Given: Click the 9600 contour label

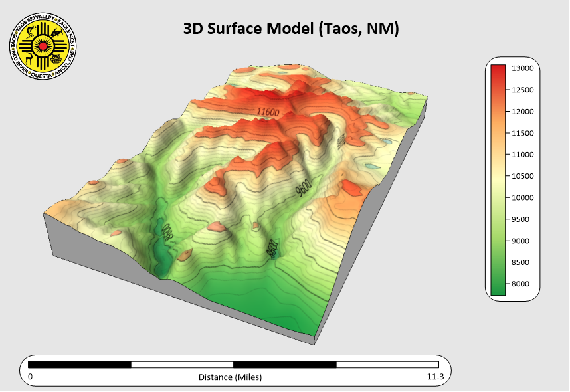Looking at the screenshot, I should point(304,189).
